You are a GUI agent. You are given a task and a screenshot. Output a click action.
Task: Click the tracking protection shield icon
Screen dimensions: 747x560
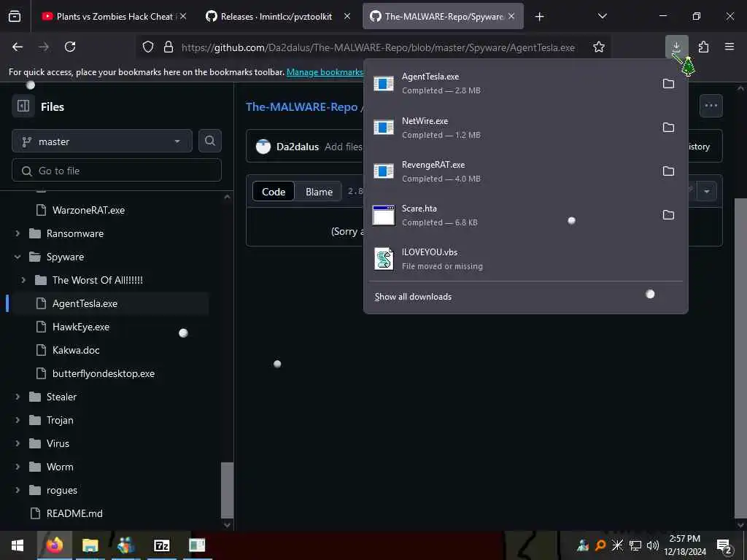pyautogui.click(x=148, y=47)
